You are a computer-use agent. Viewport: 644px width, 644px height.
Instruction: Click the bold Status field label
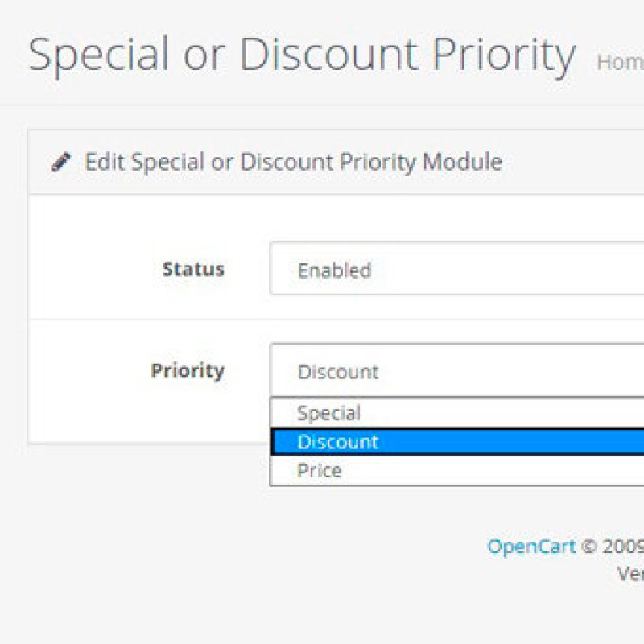(193, 270)
